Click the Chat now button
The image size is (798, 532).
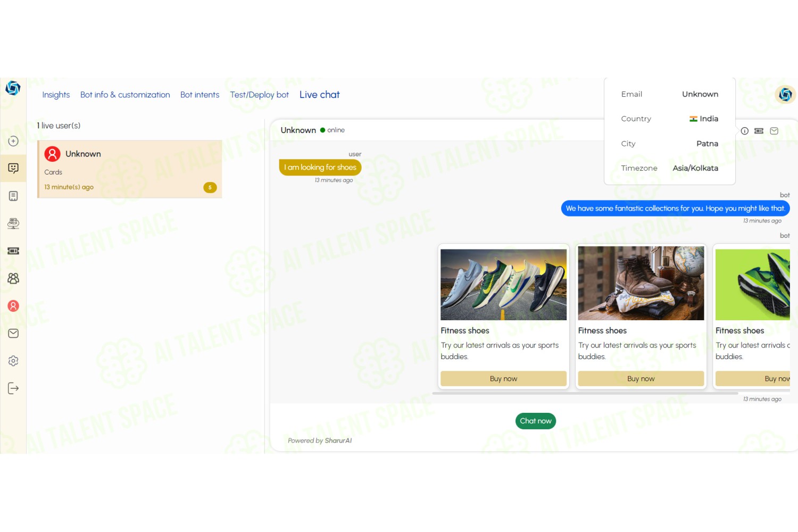pos(536,421)
